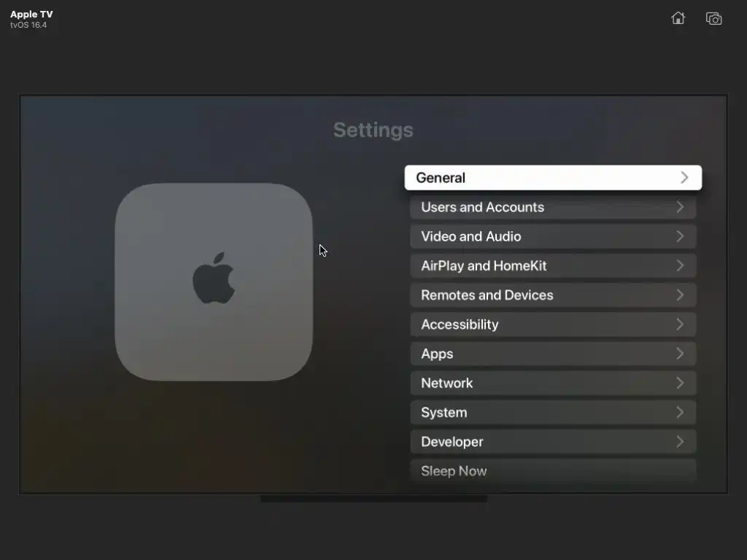Open Video and Audio settings
The width and height of the screenshot is (747, 560).
point(553,237)
